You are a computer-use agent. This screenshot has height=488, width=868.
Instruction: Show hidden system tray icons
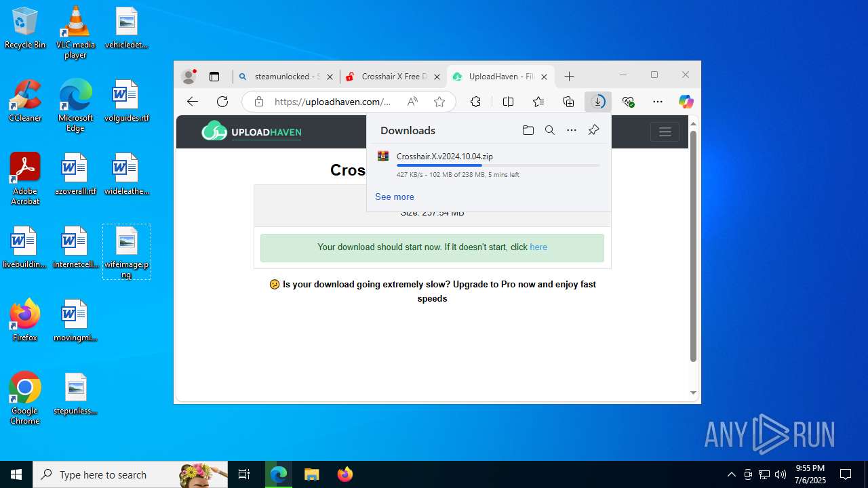coord(731,474)
